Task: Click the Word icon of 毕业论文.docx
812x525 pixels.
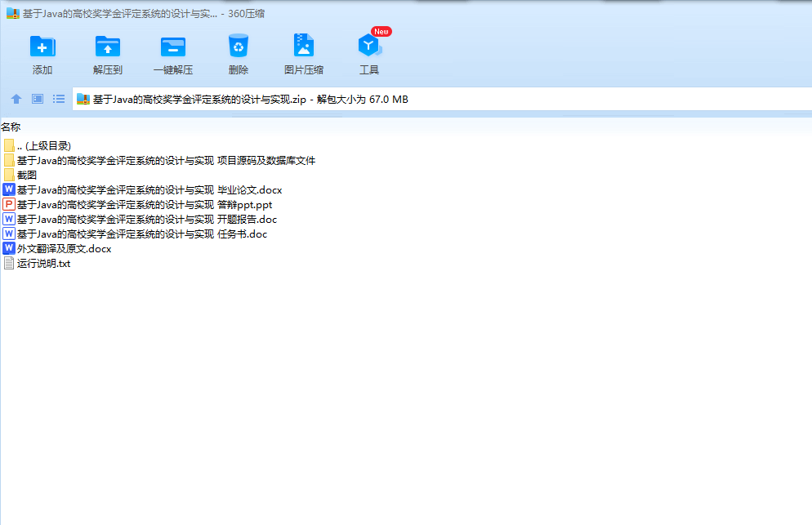Action: [9, 189]
